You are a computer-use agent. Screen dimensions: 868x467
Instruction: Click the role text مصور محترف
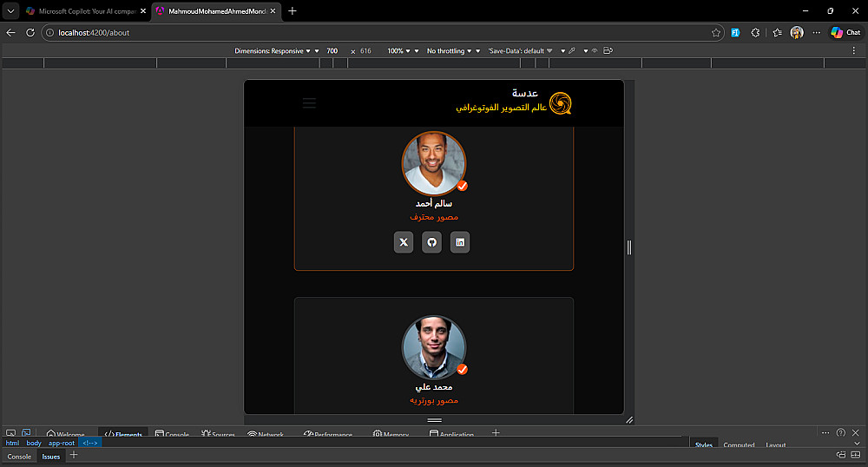(434, 217)
